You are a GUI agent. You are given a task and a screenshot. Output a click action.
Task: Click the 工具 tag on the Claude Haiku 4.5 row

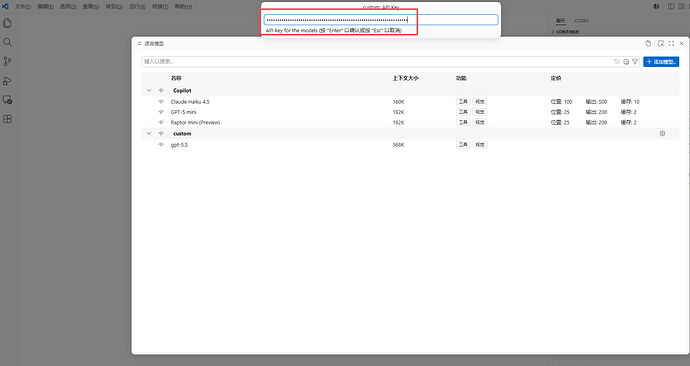point(463,102)
